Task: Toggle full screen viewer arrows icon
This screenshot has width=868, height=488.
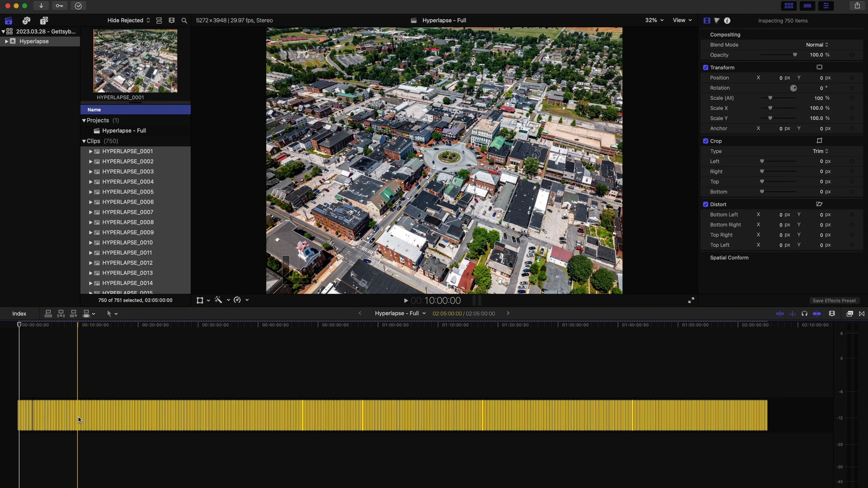Action: [x=691, y=300]
